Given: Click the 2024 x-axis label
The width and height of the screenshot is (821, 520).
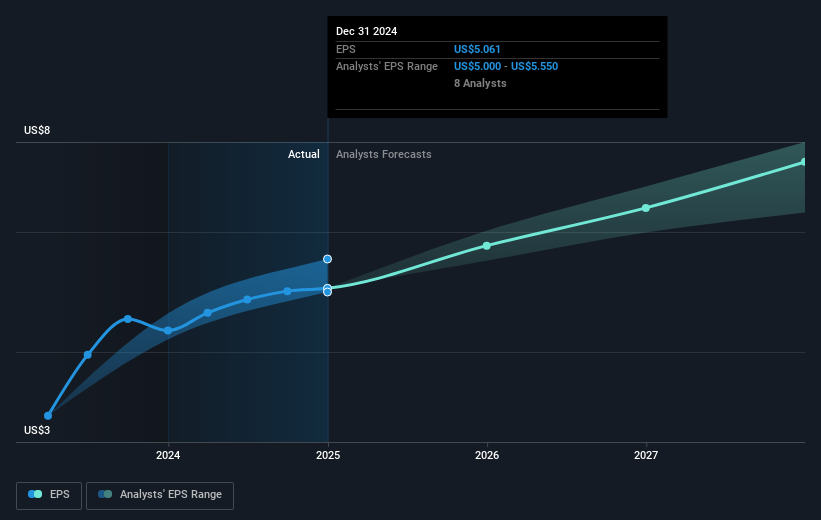Looking at the screenshot, I should coord(168,455).
